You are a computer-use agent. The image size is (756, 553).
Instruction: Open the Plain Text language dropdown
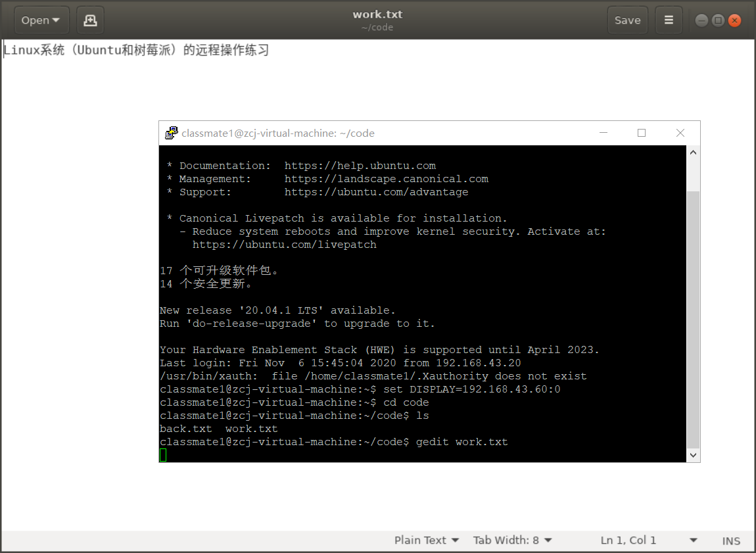pyautogui.click(x=426, y=541)
